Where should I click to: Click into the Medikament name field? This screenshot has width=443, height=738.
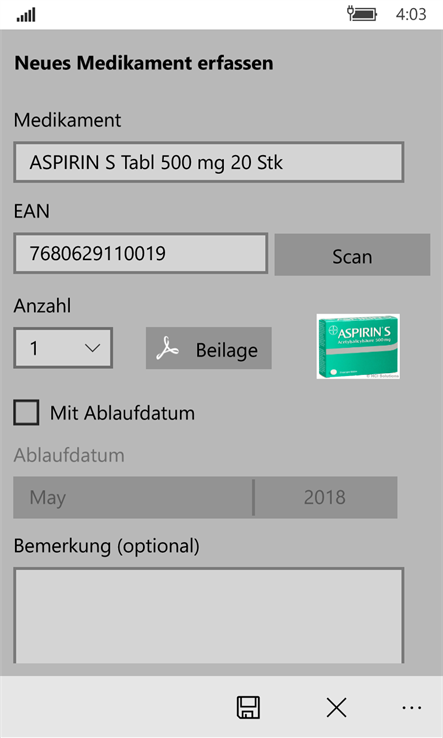tap(209, 162)
